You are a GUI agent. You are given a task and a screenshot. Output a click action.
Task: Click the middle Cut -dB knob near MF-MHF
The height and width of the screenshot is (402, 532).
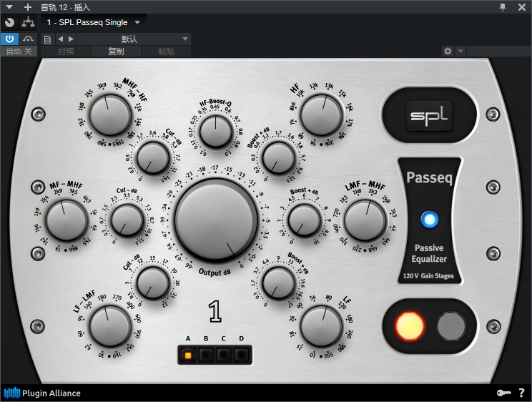click(x=127, y=220)
